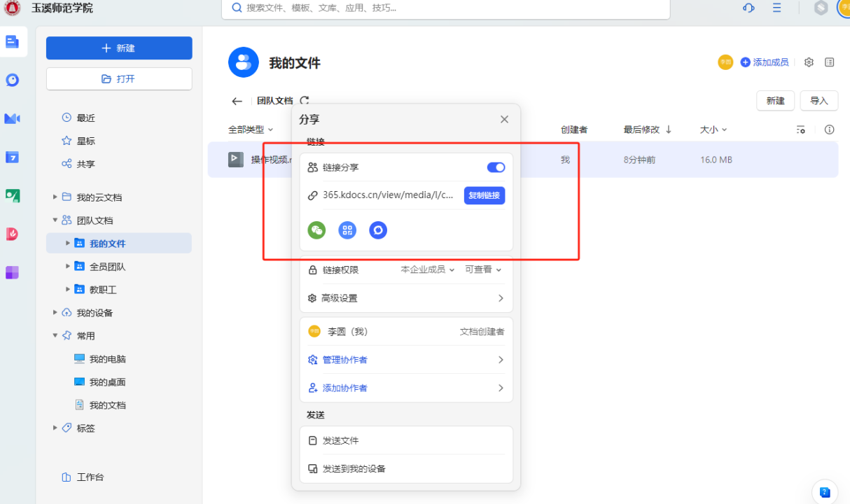
Task: Click the WeChat share icon
Action: [316, 230]
